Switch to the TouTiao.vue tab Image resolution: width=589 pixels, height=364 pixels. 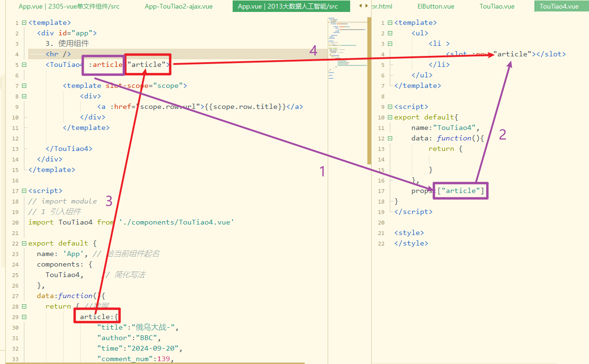497,6
